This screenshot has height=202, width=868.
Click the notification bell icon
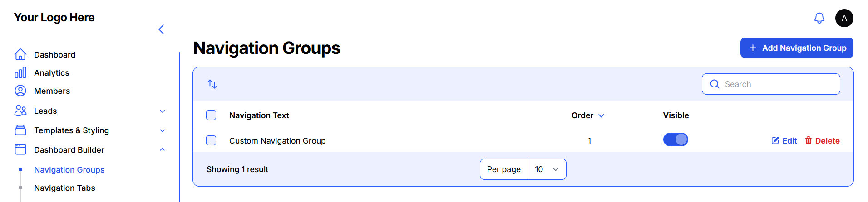[x=819, y=18]
